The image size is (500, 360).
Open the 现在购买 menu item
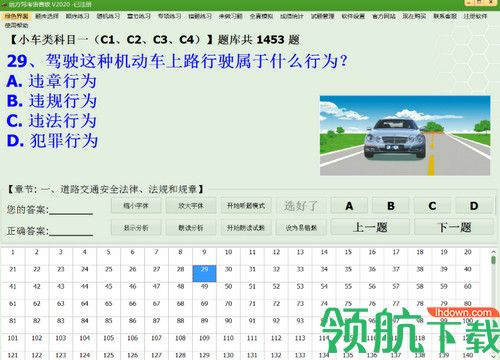click(x=414, y=16)
